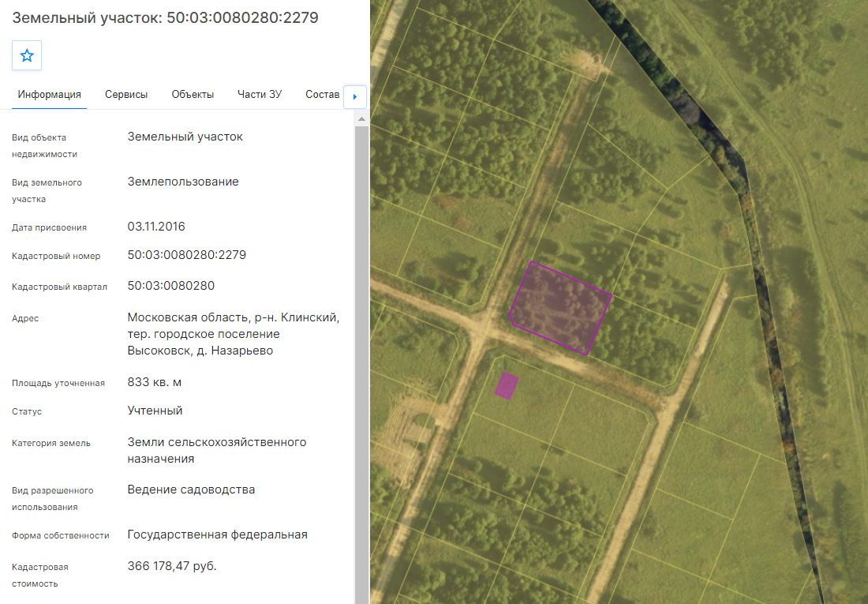Viewport: 868px width, 604px height.
Task: Select the Части ЗУ tab
Action: pyautogui.click(x=260, y=95)
